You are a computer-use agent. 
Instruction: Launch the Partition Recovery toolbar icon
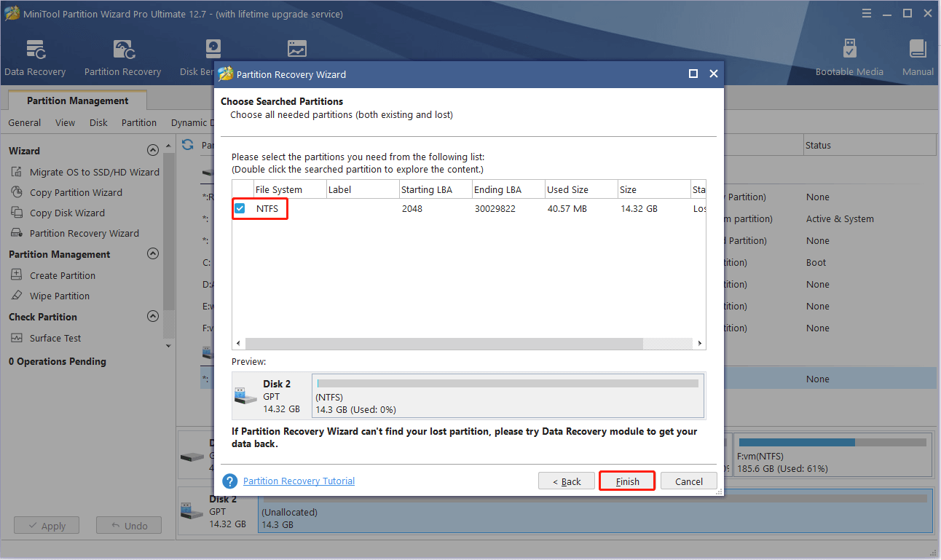pos(122,58)
